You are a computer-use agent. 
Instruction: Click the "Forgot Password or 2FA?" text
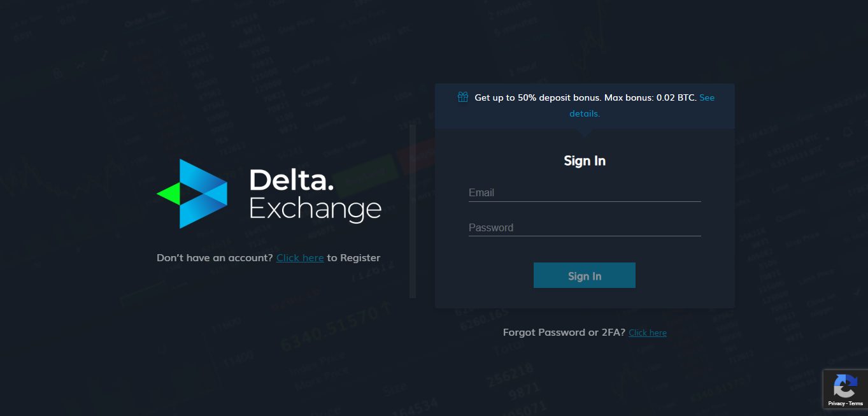(564, 333)
